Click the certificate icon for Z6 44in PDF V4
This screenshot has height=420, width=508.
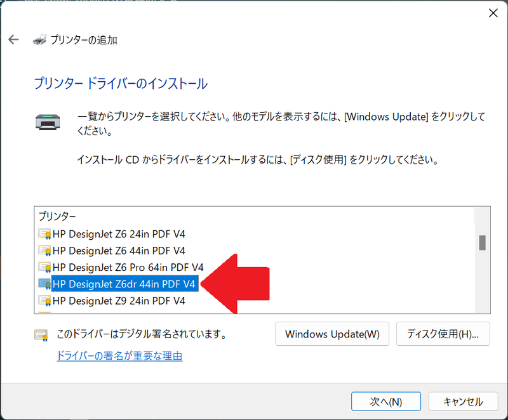(x=44, y=251)
